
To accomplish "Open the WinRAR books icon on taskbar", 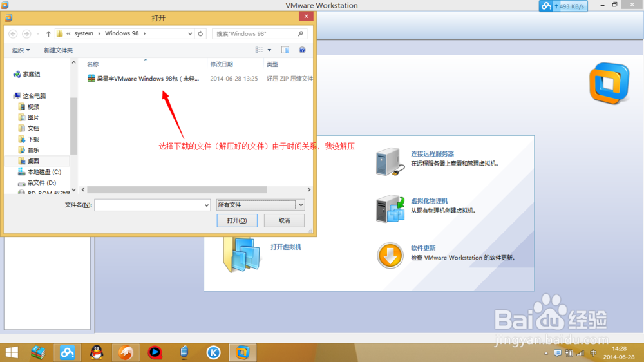I will 38,352.
